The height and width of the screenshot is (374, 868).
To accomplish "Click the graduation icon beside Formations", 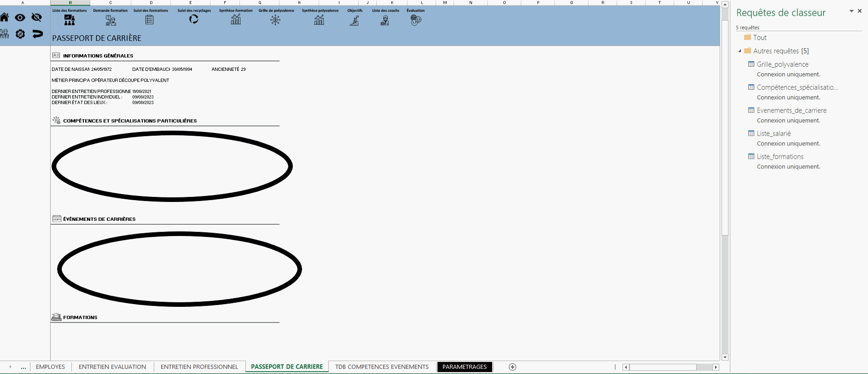I will point(56,317).
